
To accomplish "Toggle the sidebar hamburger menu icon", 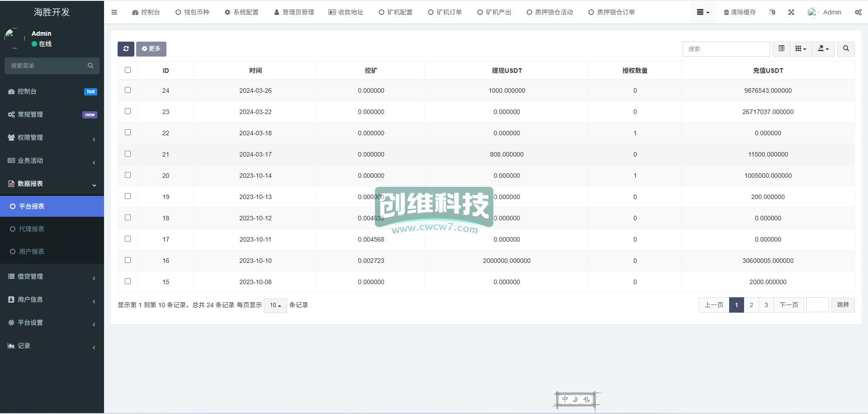I will click(x=114, y=12).
